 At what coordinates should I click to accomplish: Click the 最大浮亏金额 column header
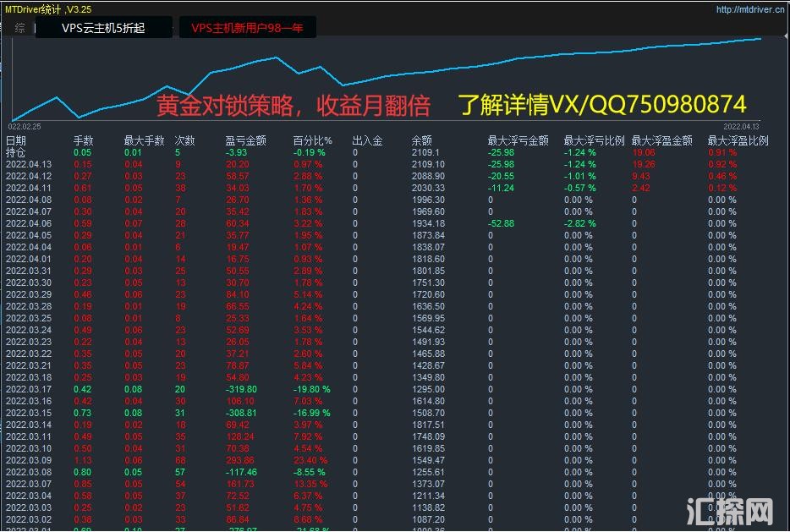pyautogui.click(x=518, y=140)
